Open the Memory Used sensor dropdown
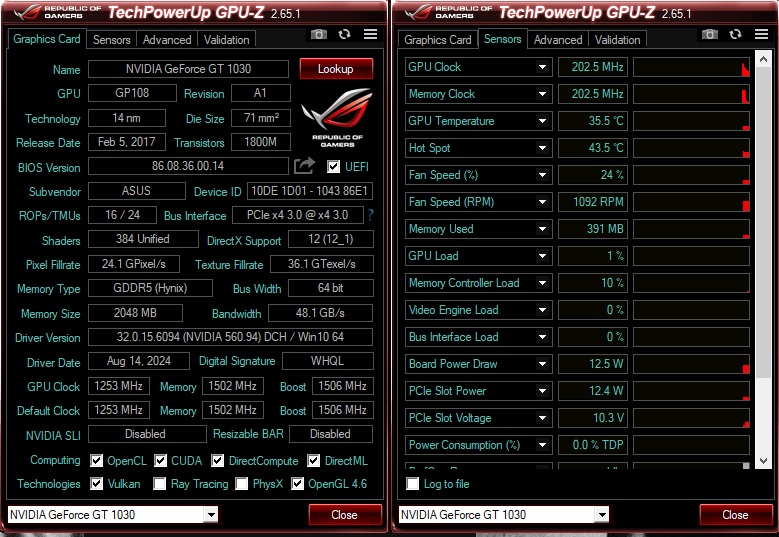This screenshot has width=779, height=537. pos(543,229)
